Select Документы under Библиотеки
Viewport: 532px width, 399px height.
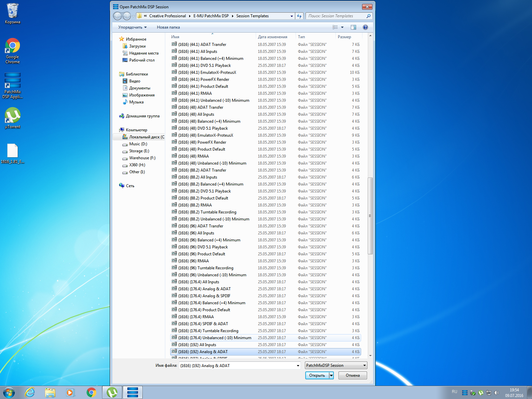140,88
